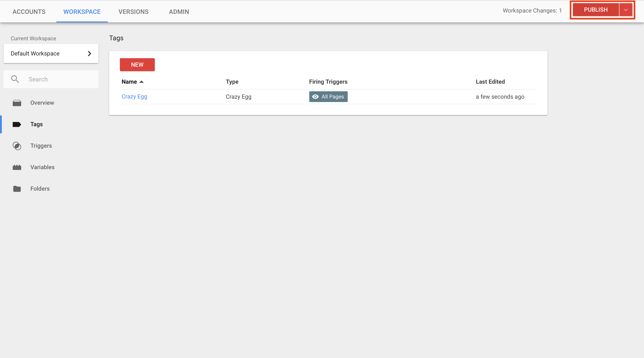
Task: Click the Folders icon in sidebar
Action: point(17,189)
